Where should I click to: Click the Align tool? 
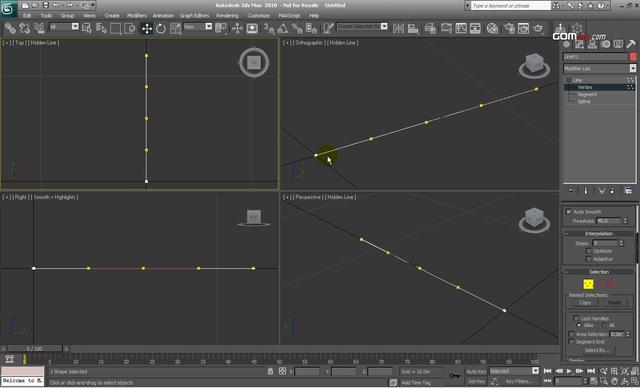413,28
